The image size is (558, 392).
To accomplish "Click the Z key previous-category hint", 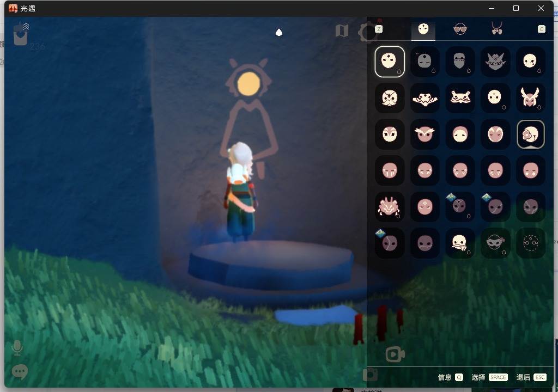I will (x=379, y=29).
